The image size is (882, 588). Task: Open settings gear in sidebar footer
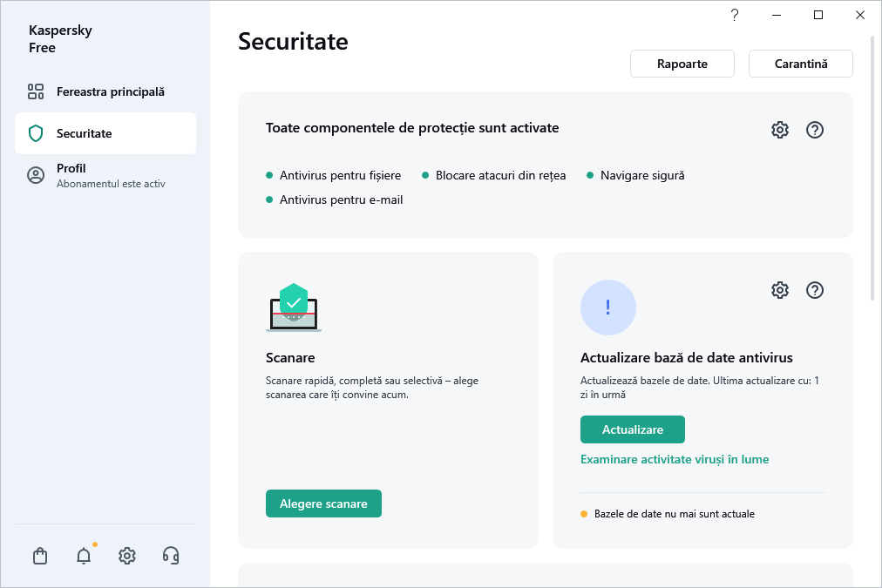(127, 556)
